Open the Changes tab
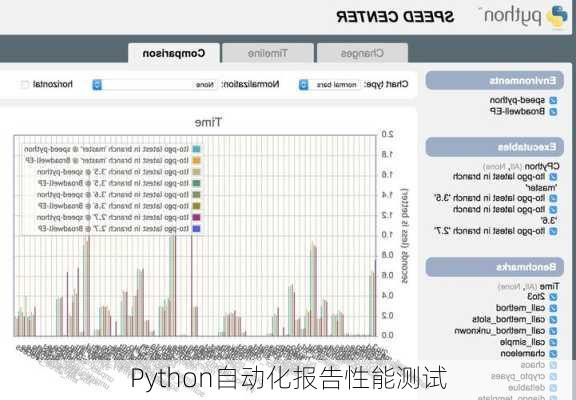This screenshot has width=576, height=400. point(362,54)
